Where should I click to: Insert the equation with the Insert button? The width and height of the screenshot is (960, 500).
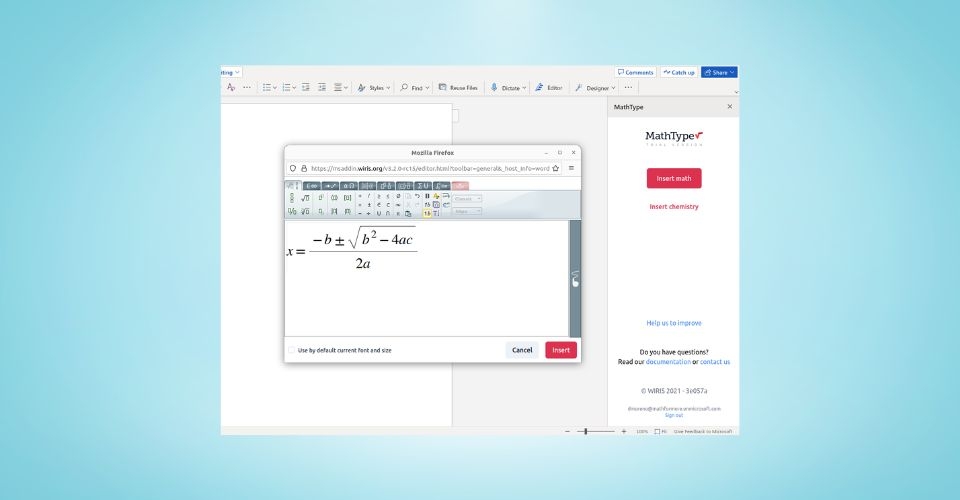pyautogui.click(x=561, y=350)
